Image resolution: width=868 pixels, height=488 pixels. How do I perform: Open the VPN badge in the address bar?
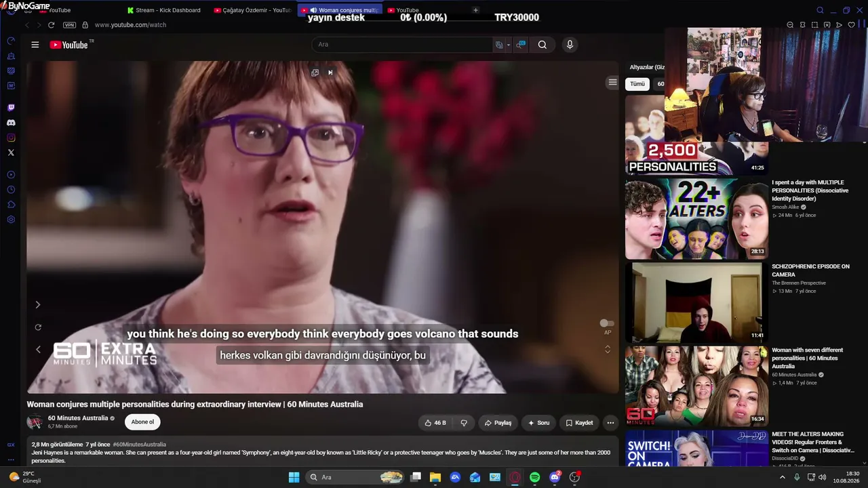click(x=69, y=25)
